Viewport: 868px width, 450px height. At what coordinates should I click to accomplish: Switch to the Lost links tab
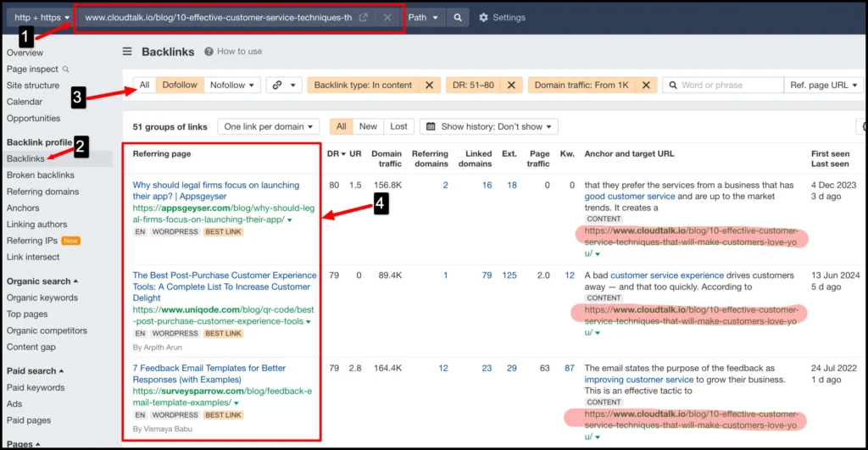pos(398,127)
